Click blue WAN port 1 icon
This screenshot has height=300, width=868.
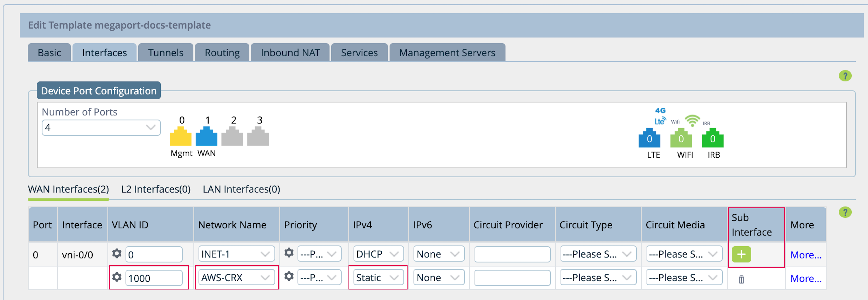pos(206,136)
